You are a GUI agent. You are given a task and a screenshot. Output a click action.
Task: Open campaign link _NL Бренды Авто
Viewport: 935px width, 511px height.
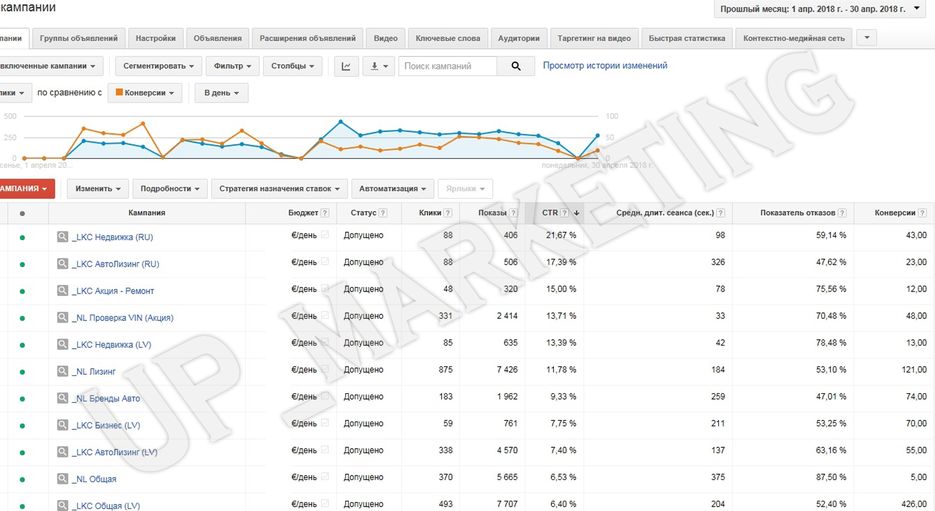click(x=106, y=398)
